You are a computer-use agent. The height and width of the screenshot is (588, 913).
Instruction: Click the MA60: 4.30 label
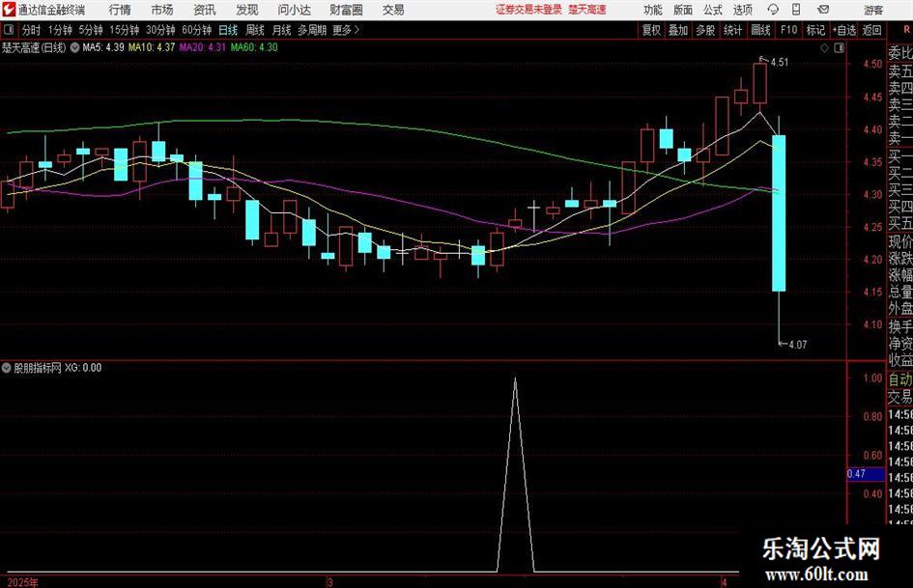pyautogui.click(x=254, y=47)
